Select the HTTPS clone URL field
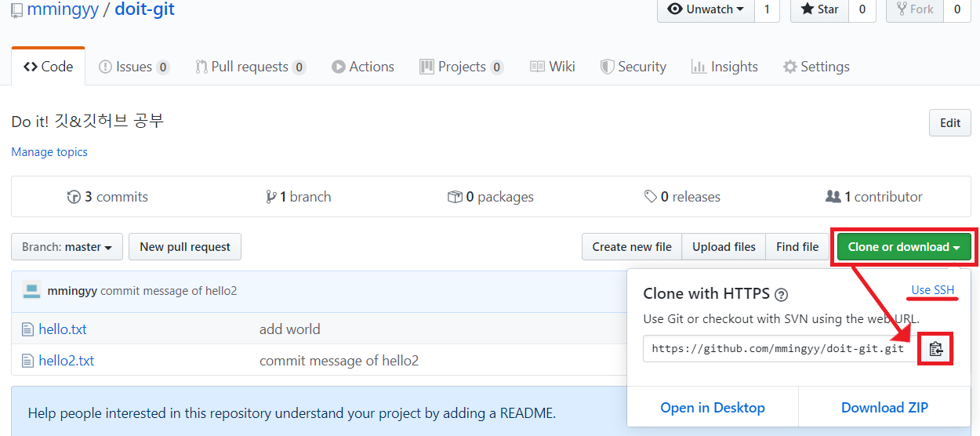The height and width of the screenshot is (436, 980). (x=781, y=349)
